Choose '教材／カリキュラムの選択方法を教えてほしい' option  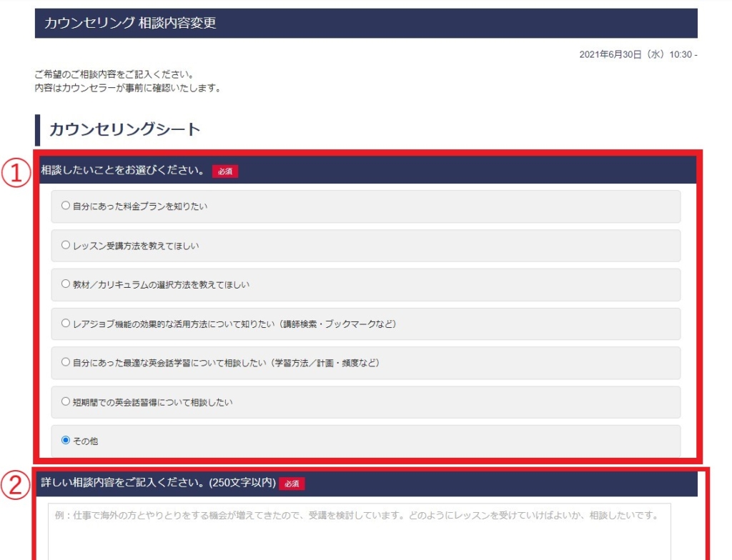tap(65, 284)
